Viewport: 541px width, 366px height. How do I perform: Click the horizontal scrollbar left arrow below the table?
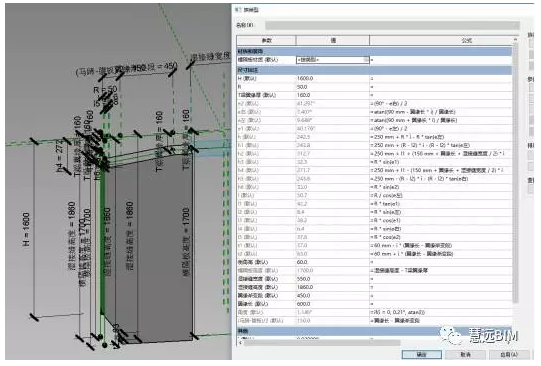(240, 343)
